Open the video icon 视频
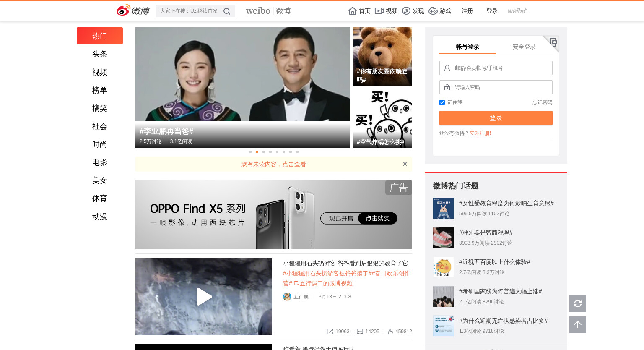 click(379, 11)
